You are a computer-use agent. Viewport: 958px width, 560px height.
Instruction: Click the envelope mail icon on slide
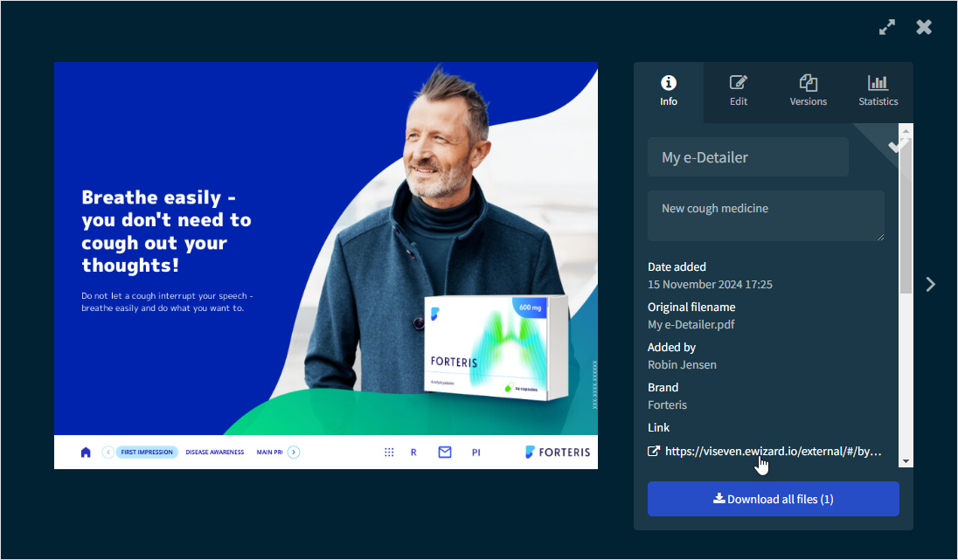click(x=445, y=453)
